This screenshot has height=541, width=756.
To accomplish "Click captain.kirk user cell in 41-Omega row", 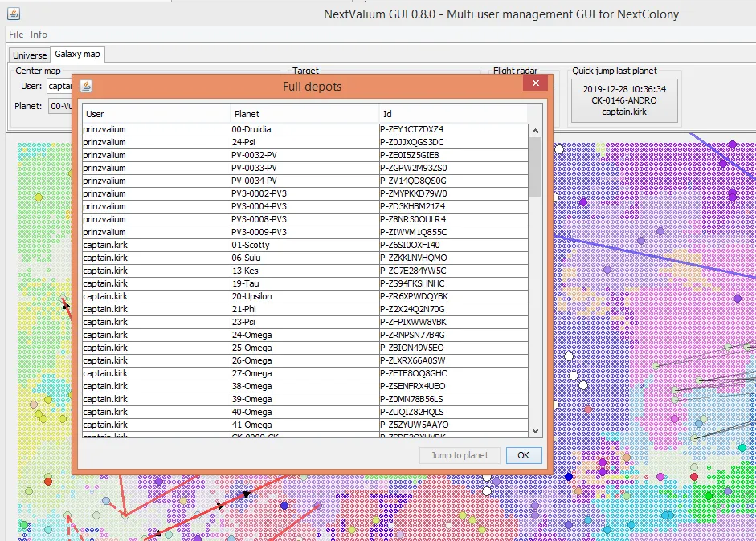I will (156, 425).
